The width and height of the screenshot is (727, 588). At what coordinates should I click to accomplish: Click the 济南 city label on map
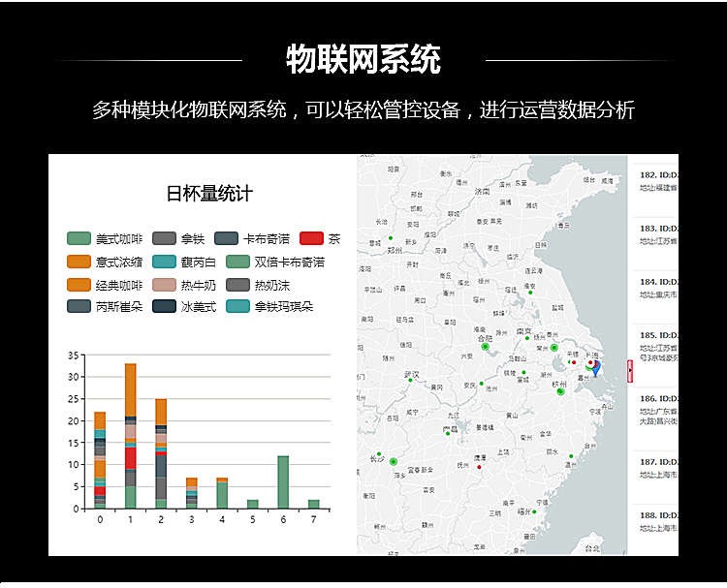[482, 191]
